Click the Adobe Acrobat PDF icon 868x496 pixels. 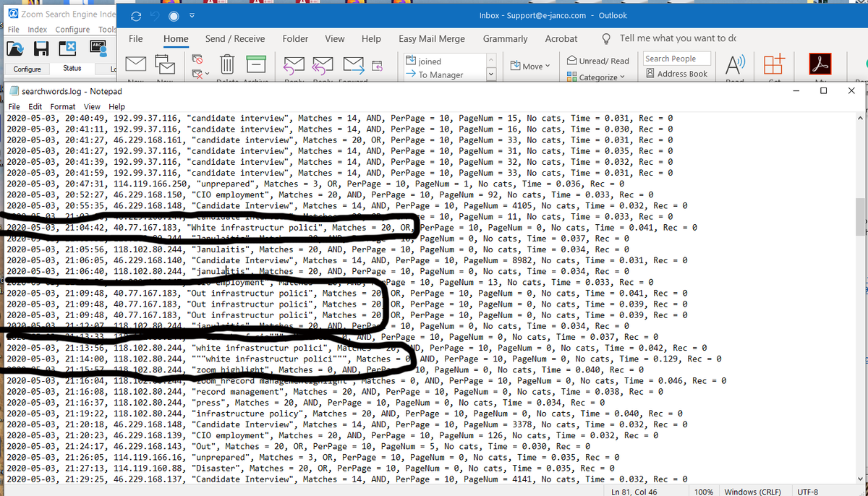[821, 65]
